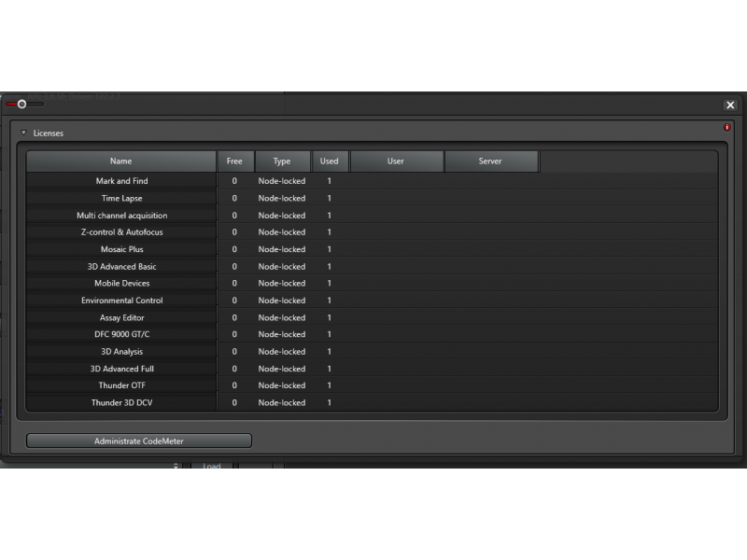Select the Thunder OTF license row
This screenshot has width=747, height=560.
(x=372, y=385)
